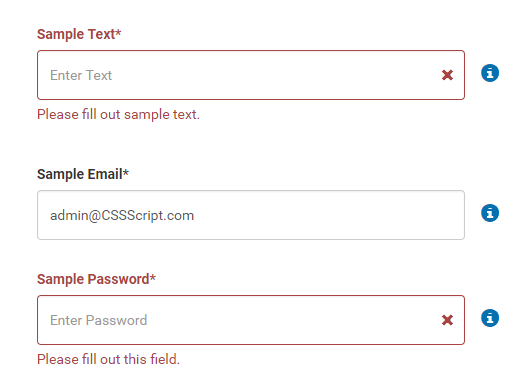Image resolution: width=527 pixels, height=392 pixels.
Task: Click the 'Sample Password' field label
Action: tap(93, 279)
